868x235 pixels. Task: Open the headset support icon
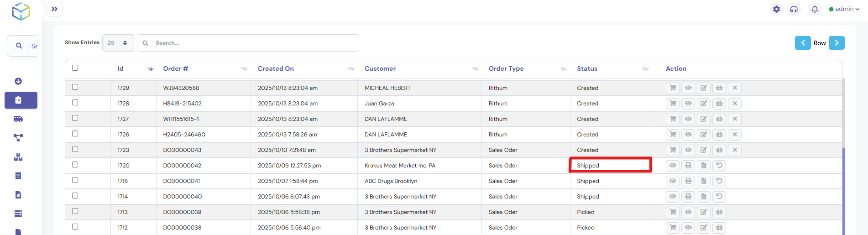click(x=794, y=9)
